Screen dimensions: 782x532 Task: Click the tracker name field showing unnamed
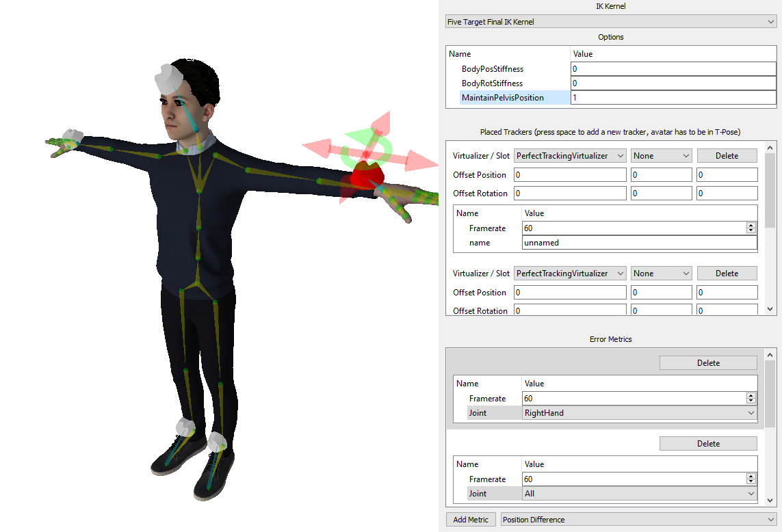click(x=639, y=243)
